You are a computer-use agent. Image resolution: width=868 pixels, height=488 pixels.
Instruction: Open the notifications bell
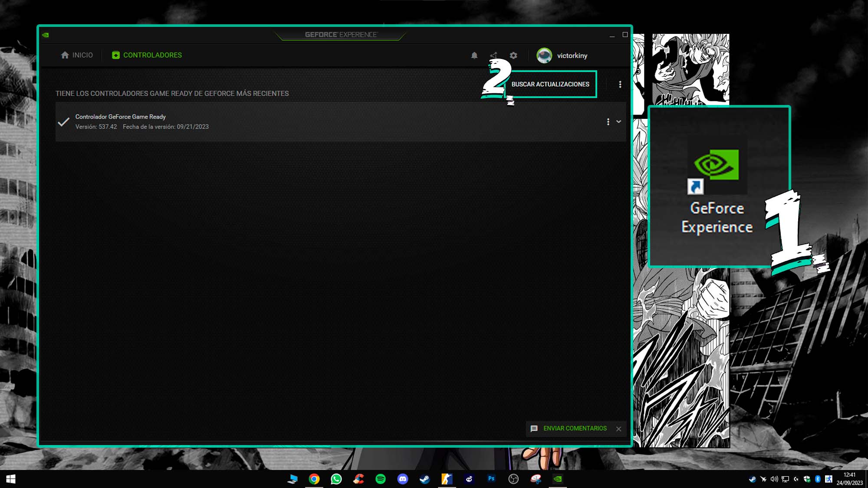[x=474, y=56]
